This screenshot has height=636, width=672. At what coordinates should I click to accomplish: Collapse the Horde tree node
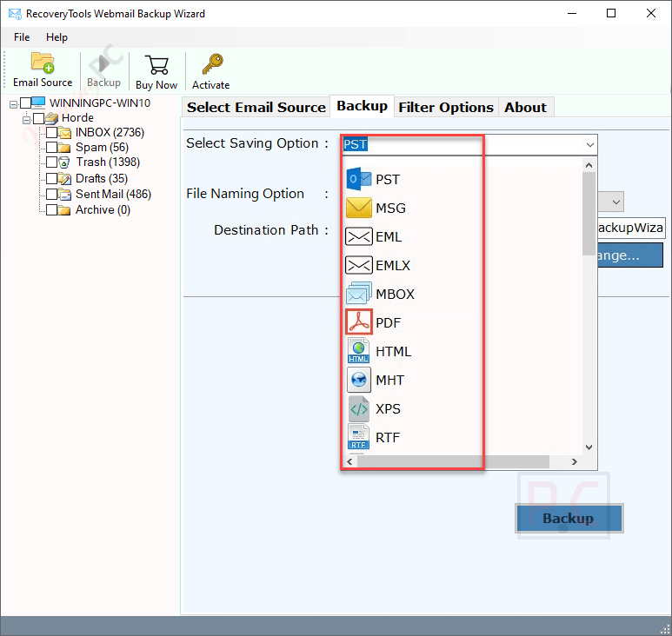[27, 120]
